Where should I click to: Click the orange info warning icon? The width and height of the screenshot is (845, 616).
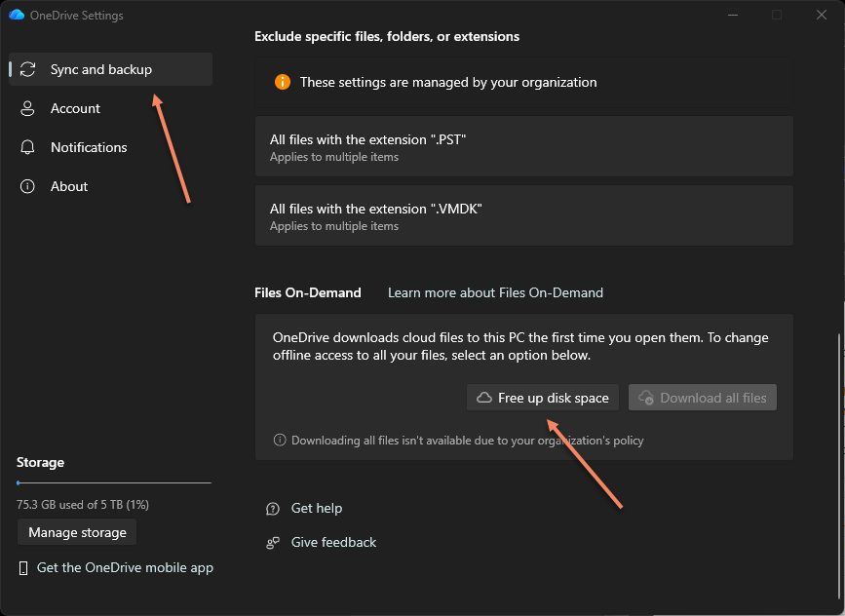[x=283, y=82]
